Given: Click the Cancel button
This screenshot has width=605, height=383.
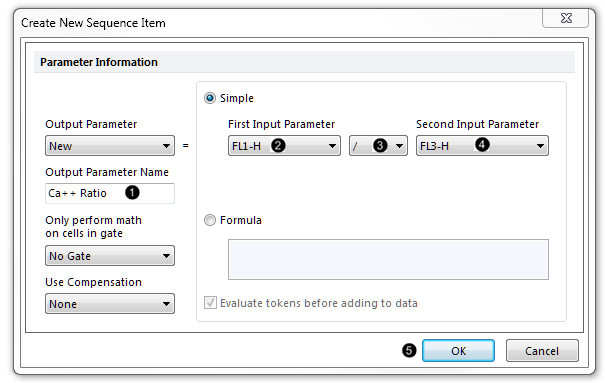Looking at the screenshot, I should (x=542, y=351).
